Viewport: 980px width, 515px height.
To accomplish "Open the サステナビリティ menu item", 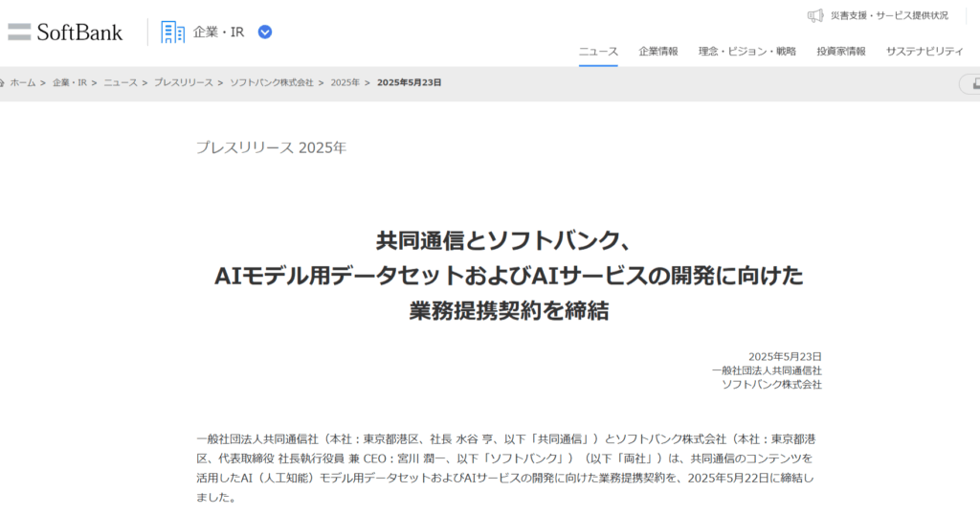I will 924,52.
